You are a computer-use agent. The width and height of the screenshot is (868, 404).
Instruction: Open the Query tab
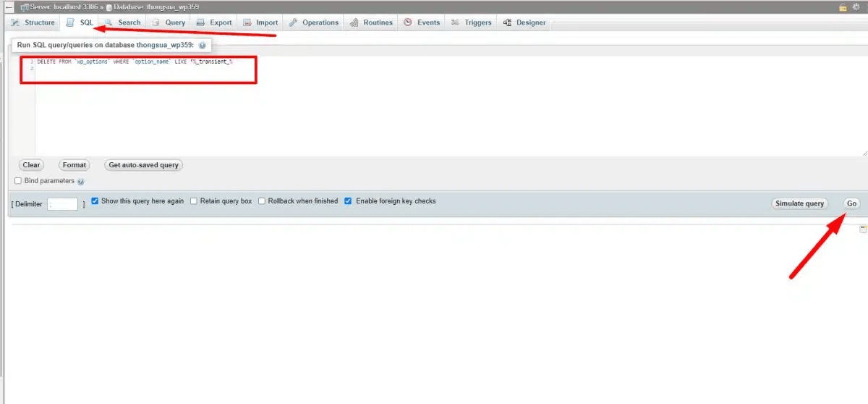point(169,22)
